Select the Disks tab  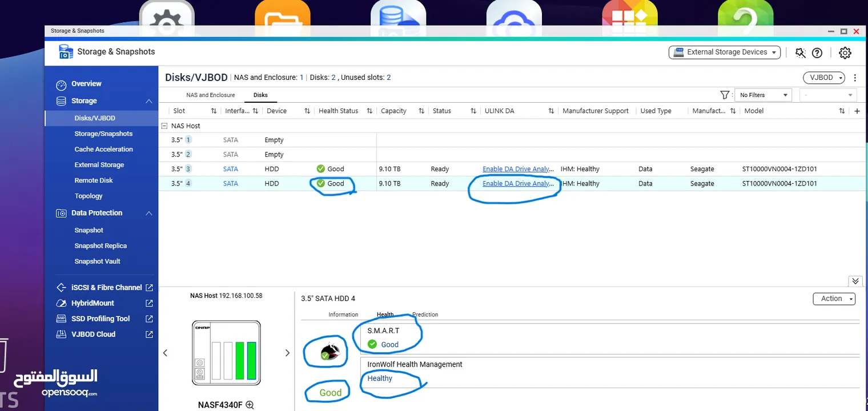point(260,95)
